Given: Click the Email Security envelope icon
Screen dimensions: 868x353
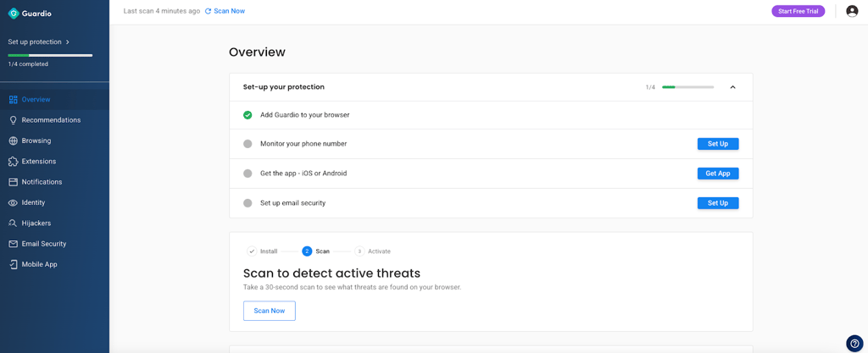Looking at the screenshot, I should point(14,244).
